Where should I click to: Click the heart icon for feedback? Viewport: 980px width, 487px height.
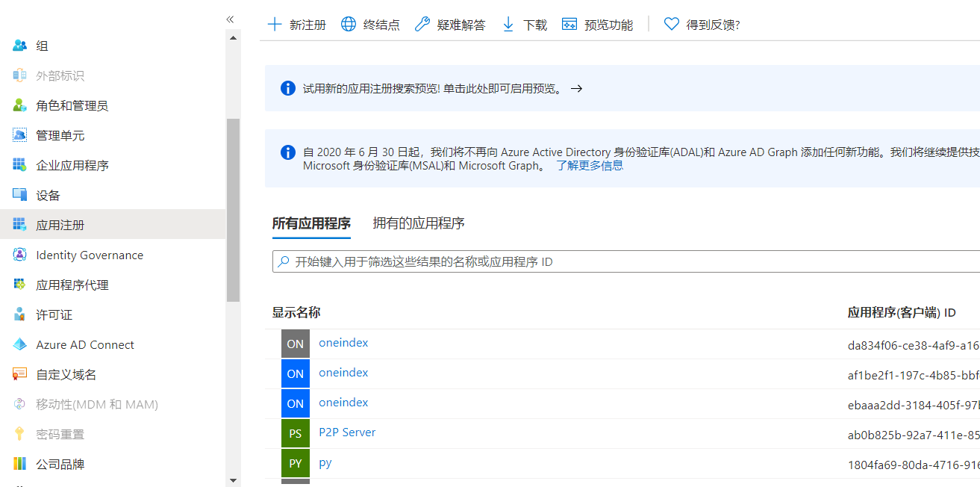tap(672, 25)
